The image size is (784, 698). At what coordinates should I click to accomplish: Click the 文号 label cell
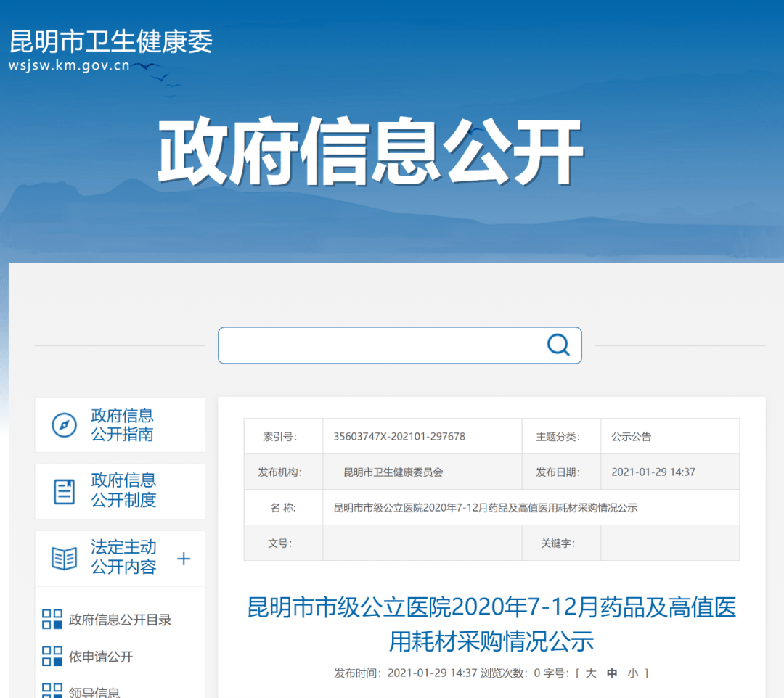pos(283,543)
